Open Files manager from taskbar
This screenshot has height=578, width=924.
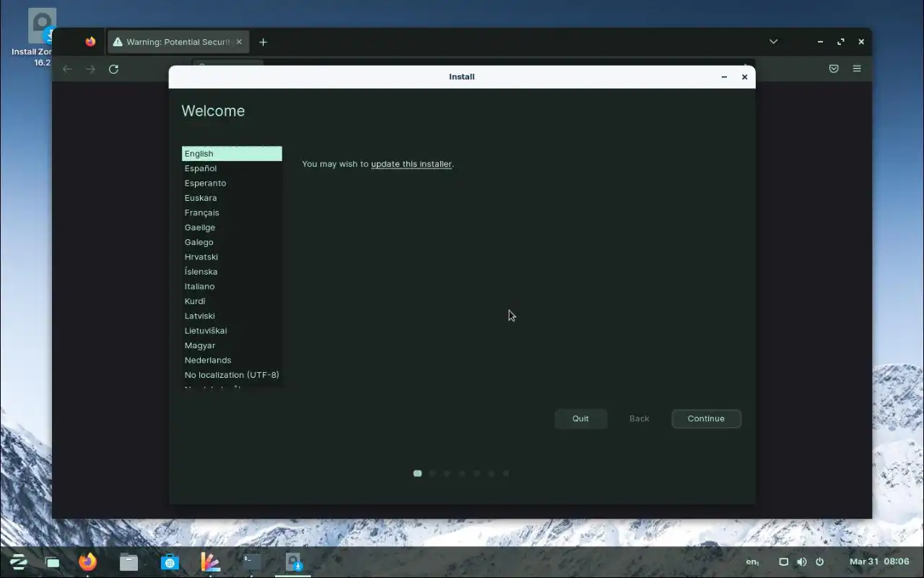click(128, 561)
